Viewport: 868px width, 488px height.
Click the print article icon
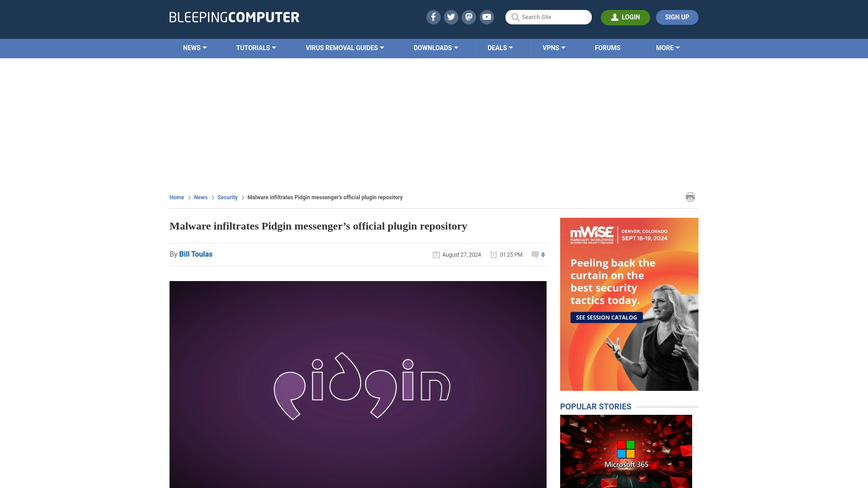[690, 197]
